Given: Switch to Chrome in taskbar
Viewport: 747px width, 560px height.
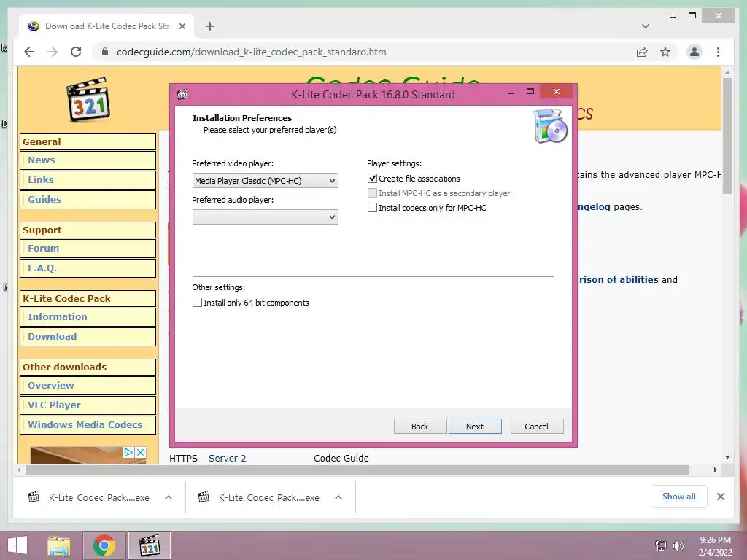Looking at the screenshot, I should (104, 545).
